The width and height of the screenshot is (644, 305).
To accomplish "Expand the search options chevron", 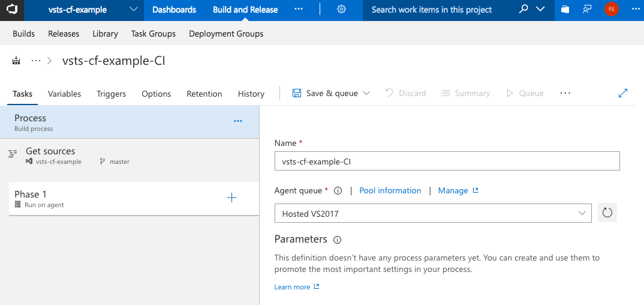I will [x=540, y=10].
